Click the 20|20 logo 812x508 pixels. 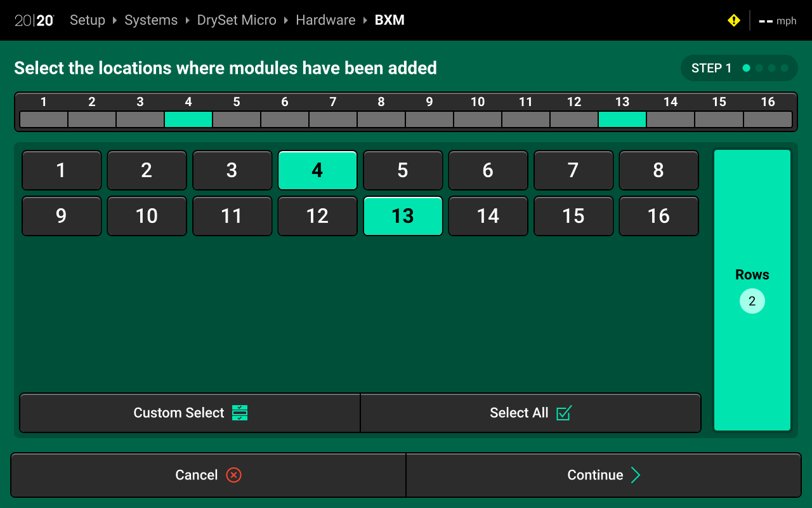coord(34,20)
